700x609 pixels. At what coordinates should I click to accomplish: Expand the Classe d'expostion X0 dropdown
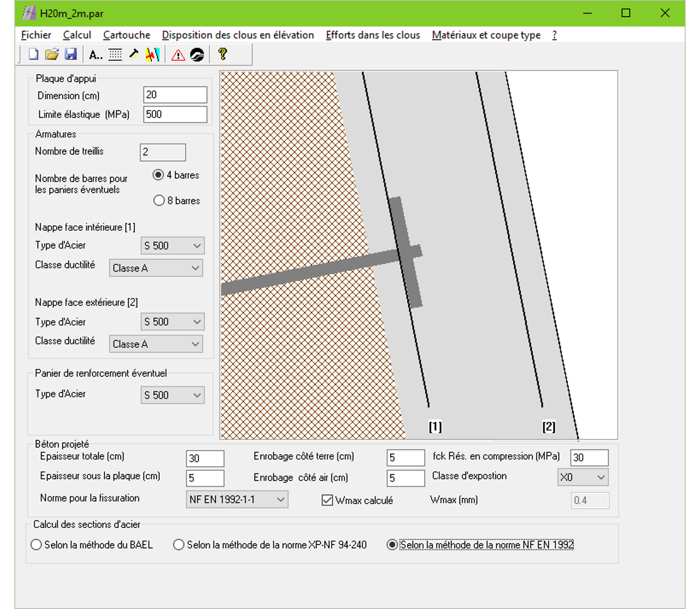[583, 477]
